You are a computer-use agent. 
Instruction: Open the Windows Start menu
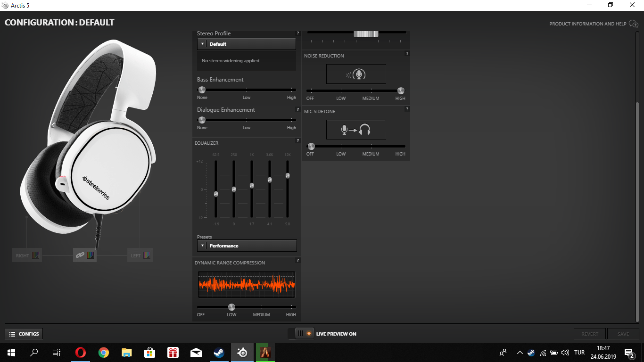pyautogui.click(x=11, y=352)
